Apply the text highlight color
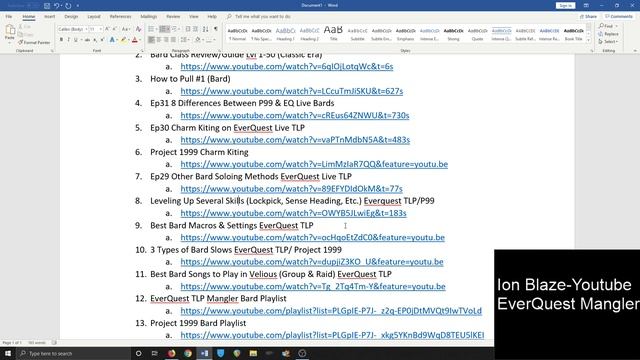This screenshot has height=360, width=640. point(124,40)
